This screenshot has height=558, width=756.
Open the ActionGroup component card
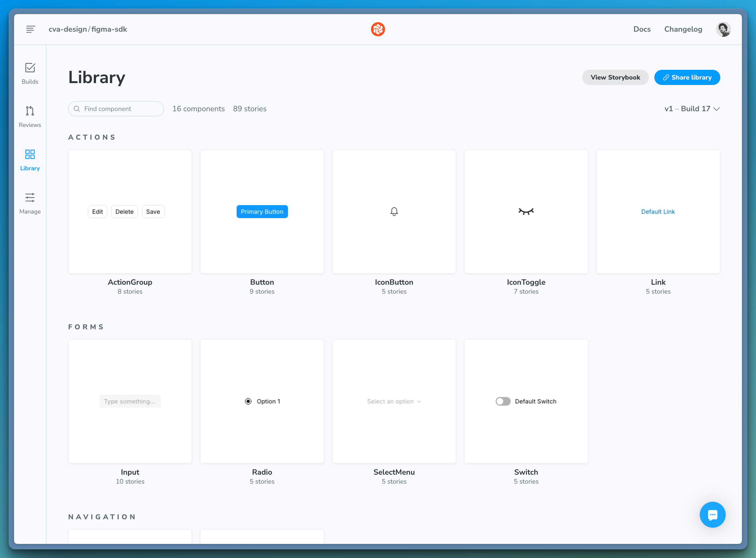click(130, 212)
